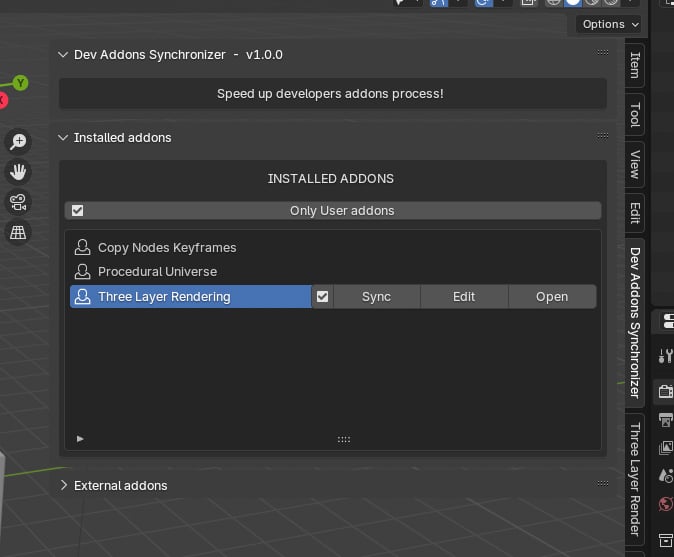Switch perspective/orthographic grid icon

(18, 233)
